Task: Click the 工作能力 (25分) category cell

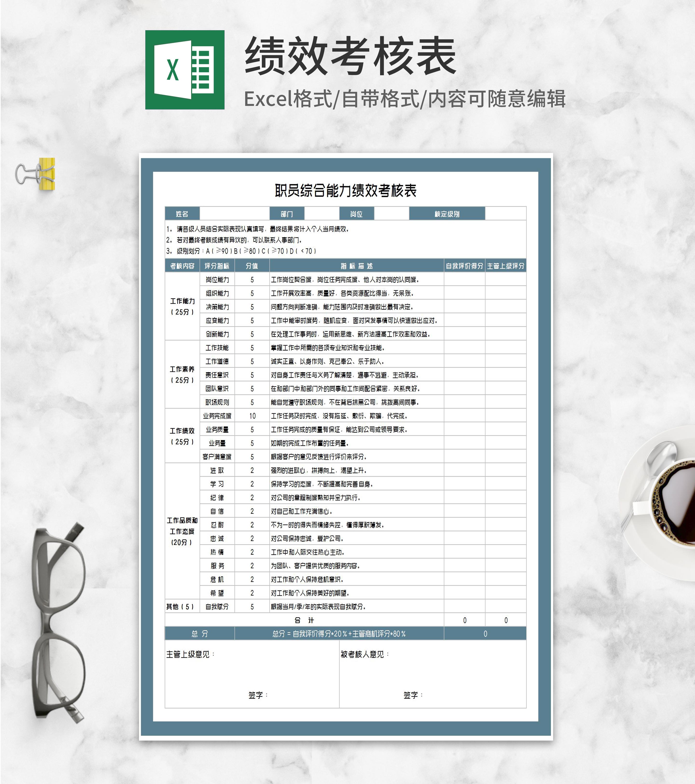Action: point(182,306)
